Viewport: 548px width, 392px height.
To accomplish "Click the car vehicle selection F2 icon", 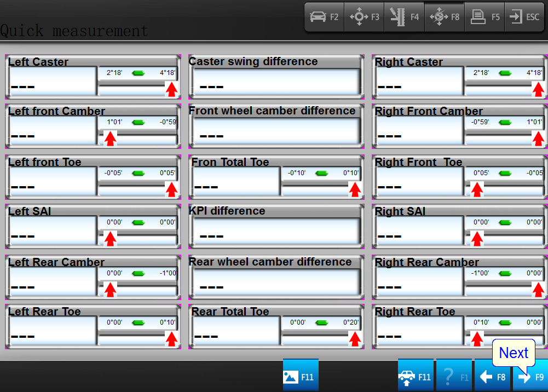I will pyautogui.click(x=324, y=17).
